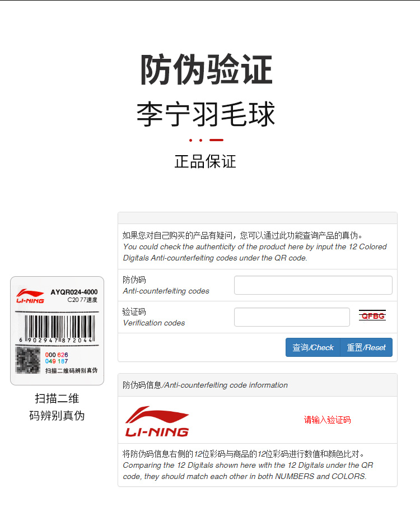
Task: Click the 李宁羽毛球 subtitle
Action: [x=206, y=114]
